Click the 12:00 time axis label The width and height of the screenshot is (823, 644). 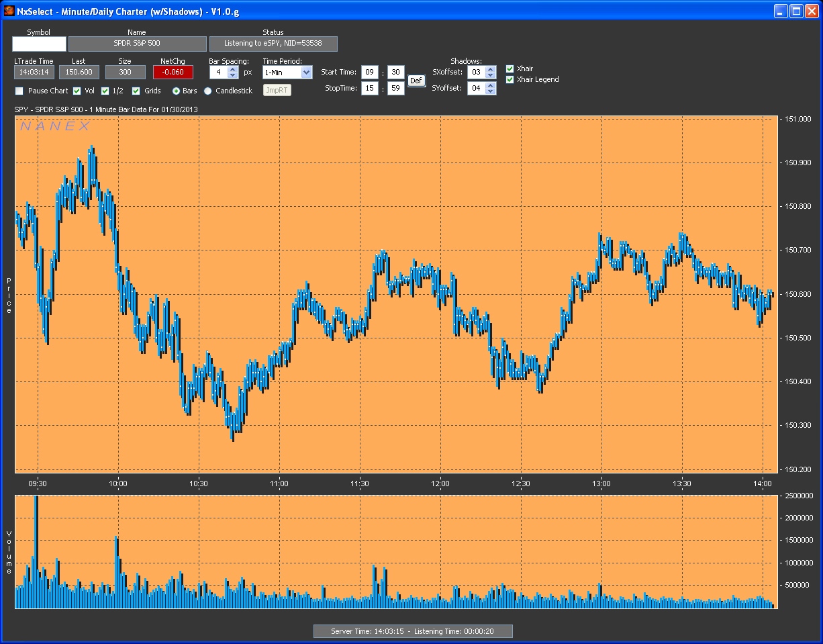pyautogui.click(x=440, y=484)
